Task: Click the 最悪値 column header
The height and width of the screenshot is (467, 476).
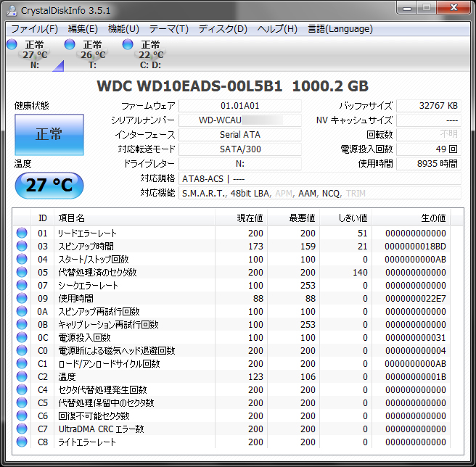Action: [294, 218]
